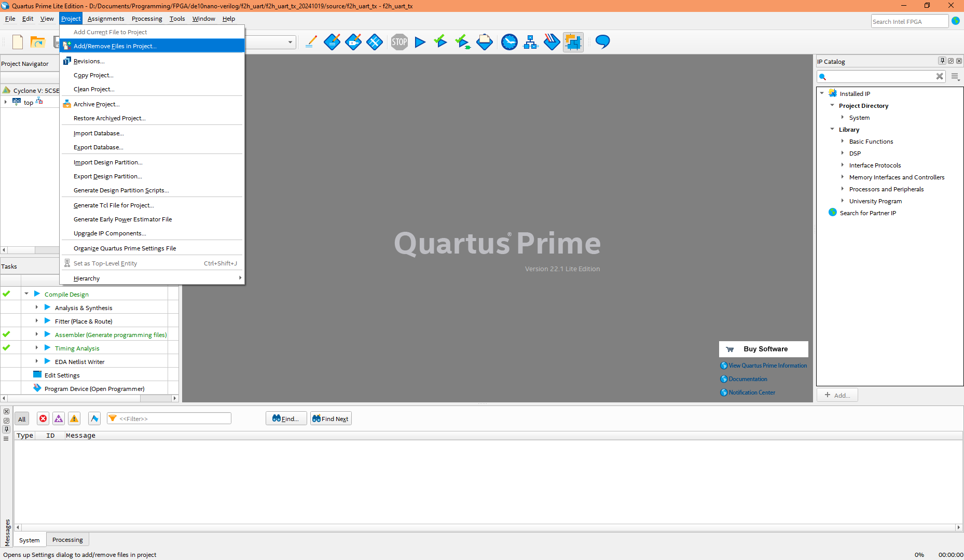Image resolution: width=964 pixels, height=560 pixels.
Task: Expand the Basic Functions IP category
Action: (x=843, y=141)
